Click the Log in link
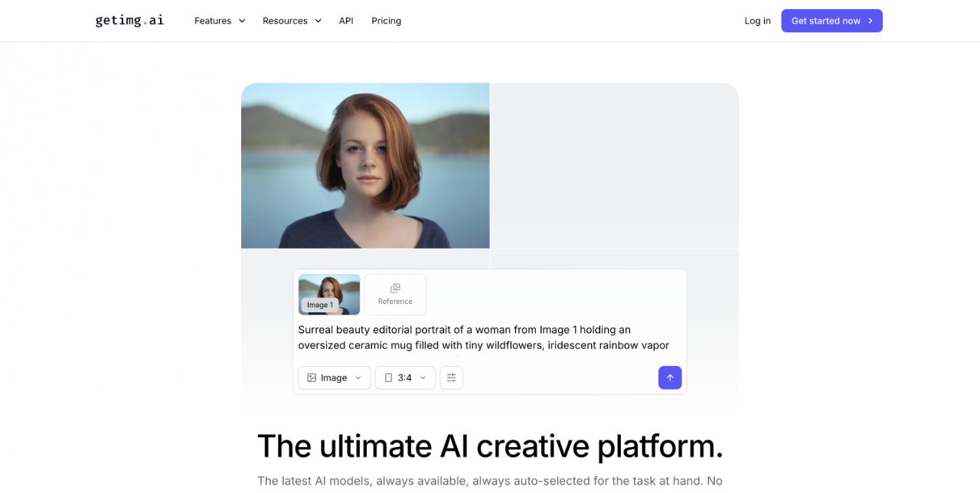980x493 pixels. pos(757,21)
